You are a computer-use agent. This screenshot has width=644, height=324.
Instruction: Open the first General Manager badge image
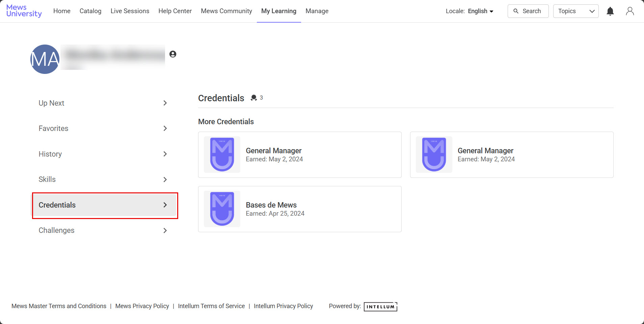tap(222, 155)
